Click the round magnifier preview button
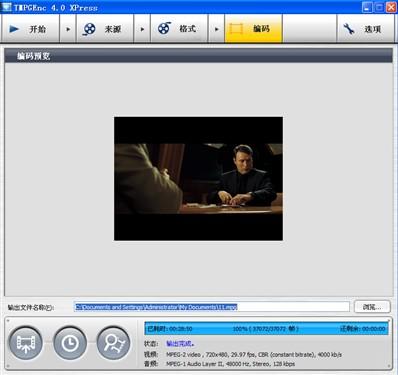Viewport: 398px width, 375px height. click(x=113, y=343)
